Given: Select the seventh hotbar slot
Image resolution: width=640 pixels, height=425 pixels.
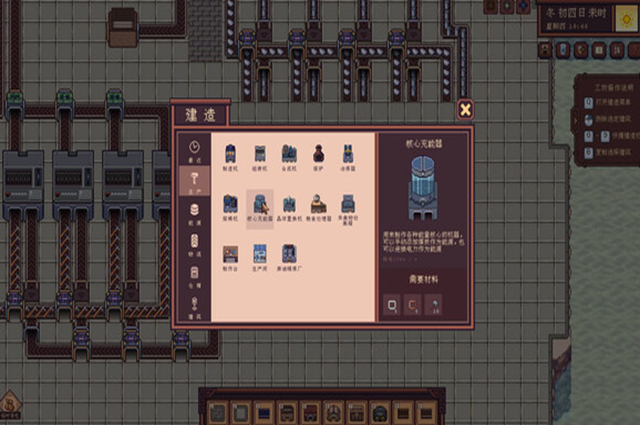Looking at the screenshot, I should point(357,413).
